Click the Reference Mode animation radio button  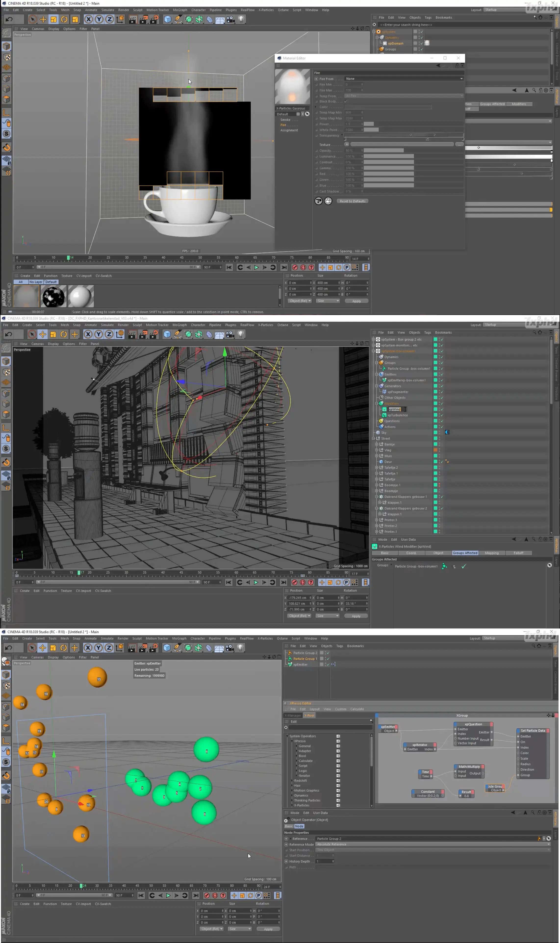click(x=286, y=844)
